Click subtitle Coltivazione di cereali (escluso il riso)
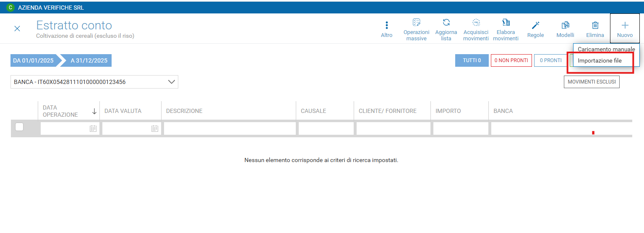644x233 pixels. click(85, 36)
